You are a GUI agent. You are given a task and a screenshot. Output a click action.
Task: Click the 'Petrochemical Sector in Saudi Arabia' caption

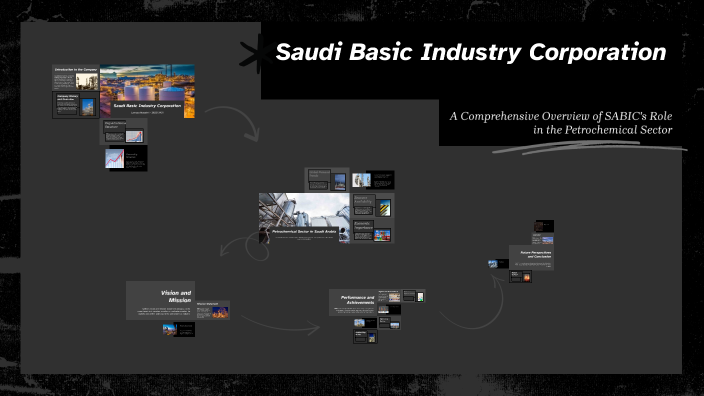pyautogui.click(x=304, y=232)
